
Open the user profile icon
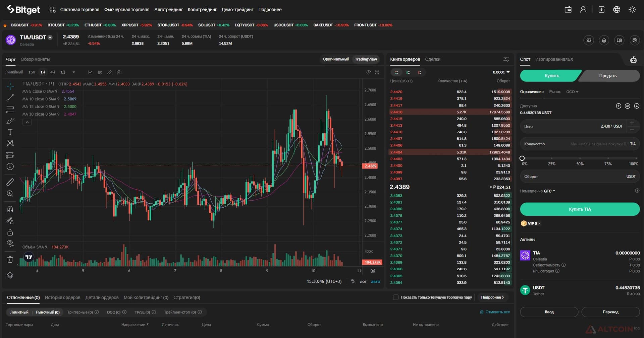coord(583,10)
